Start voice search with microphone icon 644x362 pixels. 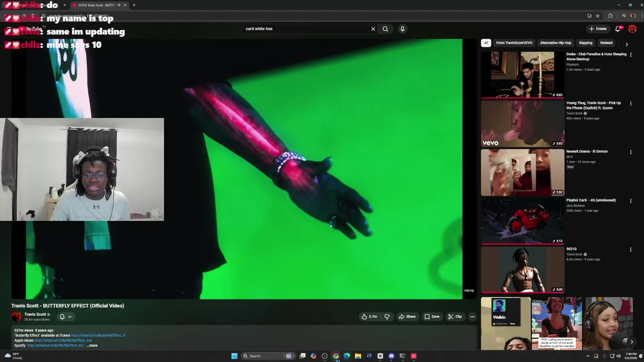click(x=403, y=29)
